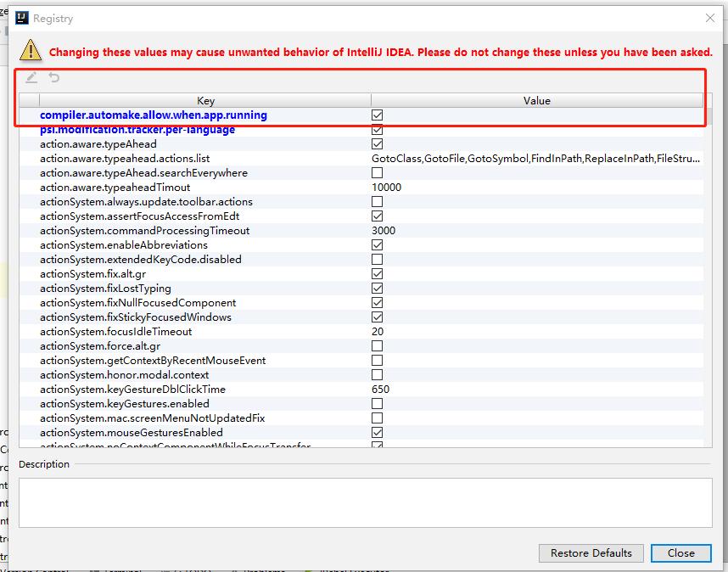Click inside the Description text area

(x=366, y=502)
